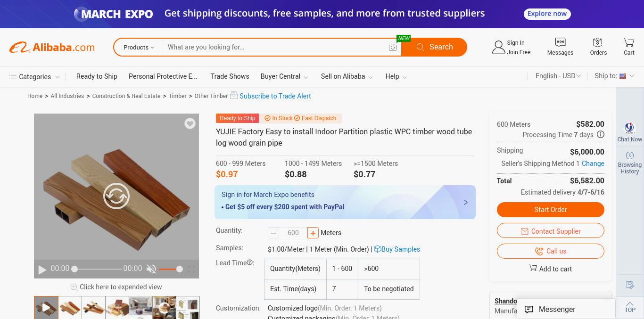Go to top with TOP arrow
Image resolution: width=644 pixels, height=319 pixels.
coord(630,307)
